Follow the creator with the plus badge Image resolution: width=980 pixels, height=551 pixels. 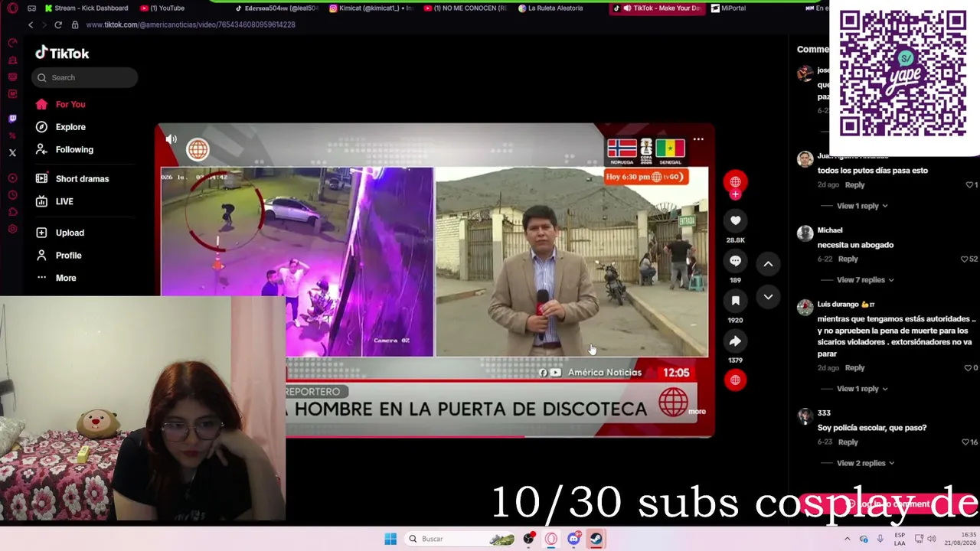[735, 194]
